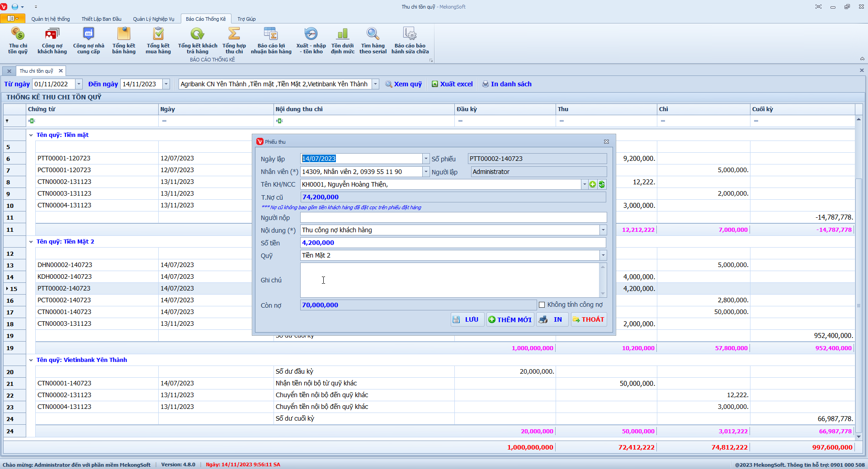The width and height of the screenshot is (868, 469).
Task: Click the Ghi chú notes text area
Action: (x=450, y=280)
